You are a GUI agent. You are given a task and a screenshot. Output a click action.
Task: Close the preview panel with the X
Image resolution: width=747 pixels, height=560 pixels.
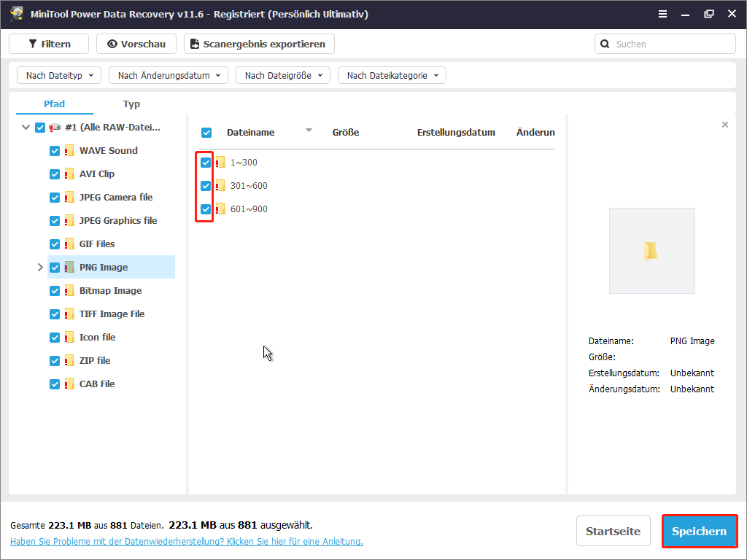coord(724,125)
